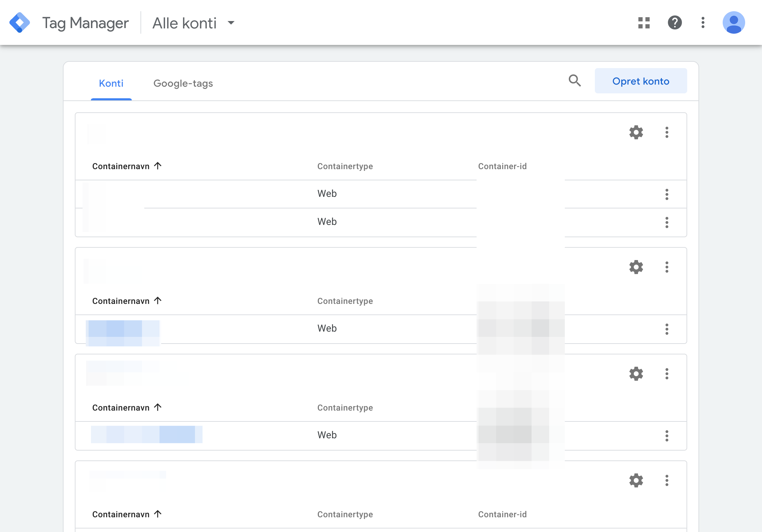The width and height of the screenshot is (762, 532).
Task: Click the Container-id header in the first account card
Action: point(502,166)
